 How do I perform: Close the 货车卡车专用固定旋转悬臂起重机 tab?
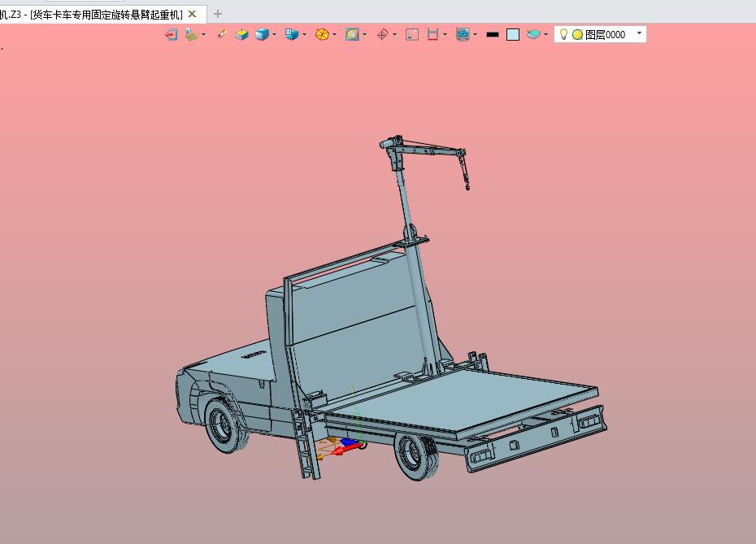click(x=192, y=14)
